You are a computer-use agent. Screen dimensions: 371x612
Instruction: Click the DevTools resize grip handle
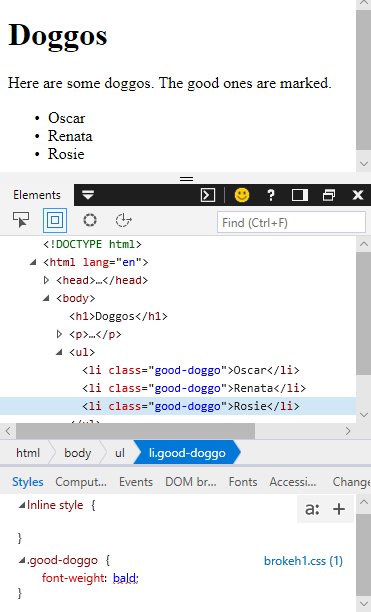pyautogui.click(x=186, y=179)
